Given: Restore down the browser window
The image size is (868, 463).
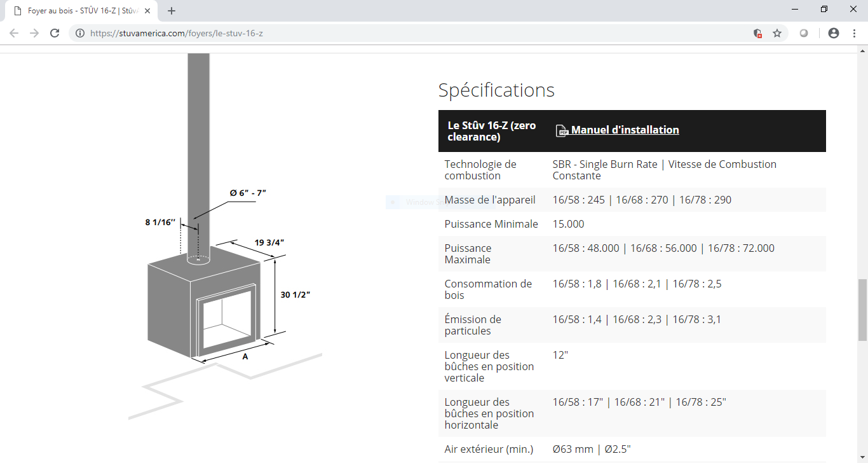Looking at the screenshot, I should [824, 10].
